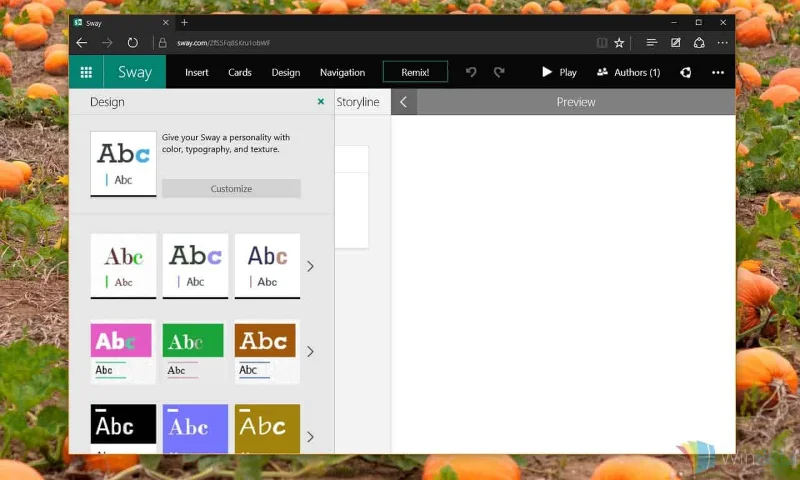
Task: Open the Edge Hub icon
Action: coord(651,43)
